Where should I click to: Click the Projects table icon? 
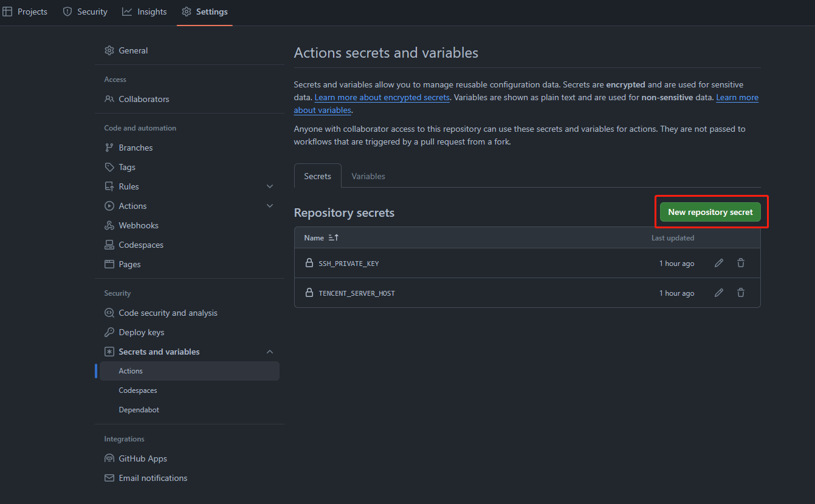[x=7, y=12]
